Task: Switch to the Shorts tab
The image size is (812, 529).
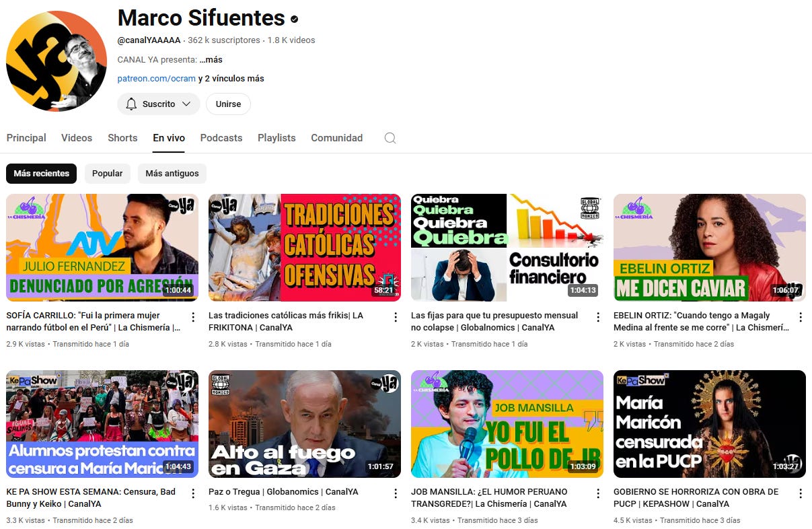Action: click(122, 138)
